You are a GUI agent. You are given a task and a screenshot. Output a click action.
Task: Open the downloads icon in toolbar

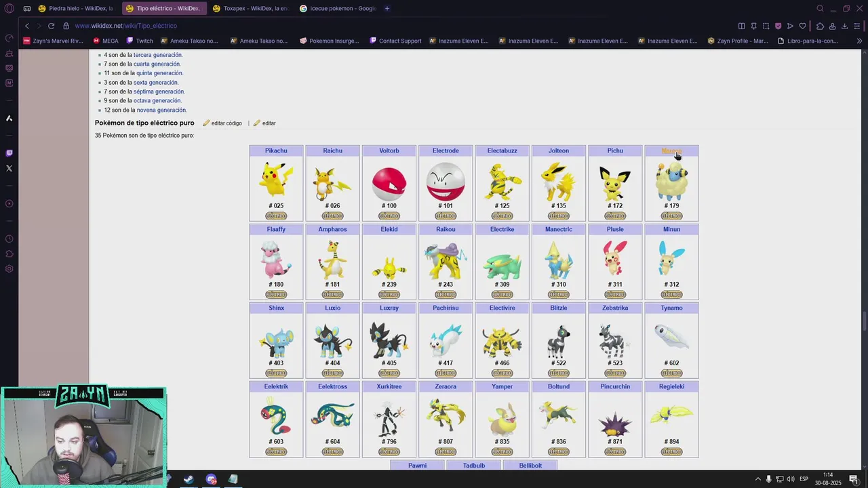(x=844, y=26)
